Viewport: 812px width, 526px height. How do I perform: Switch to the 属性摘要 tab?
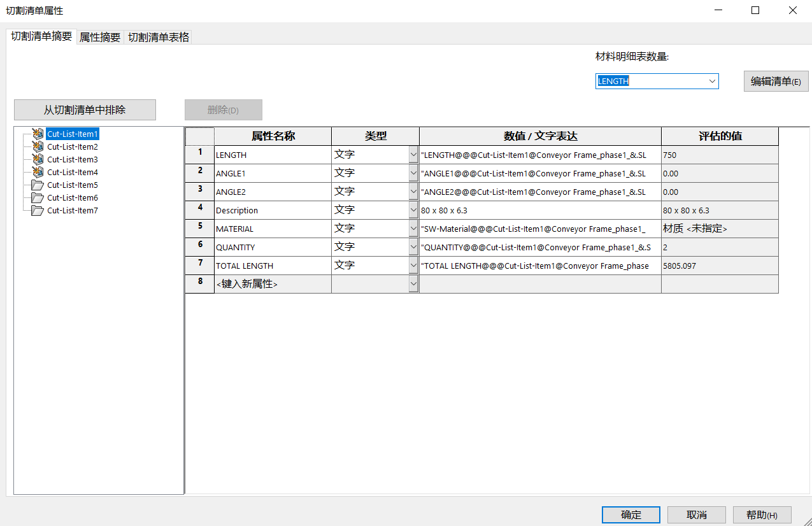pos(99,37)
